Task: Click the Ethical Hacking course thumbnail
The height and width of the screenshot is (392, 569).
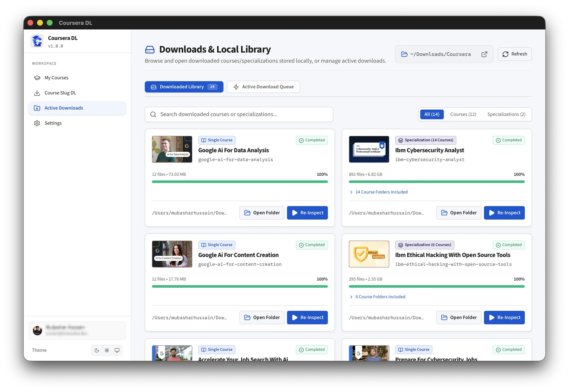Action: [369, 254]
